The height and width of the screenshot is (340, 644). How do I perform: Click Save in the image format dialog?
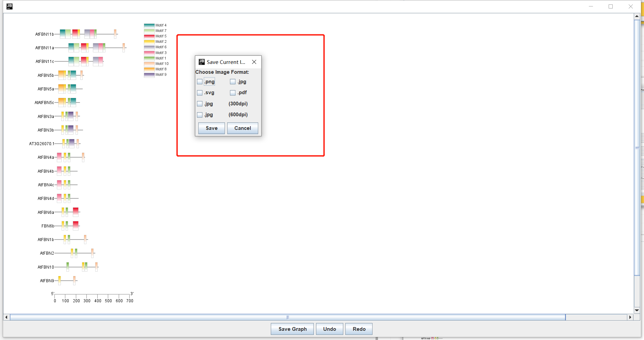[x=212, y=128]
